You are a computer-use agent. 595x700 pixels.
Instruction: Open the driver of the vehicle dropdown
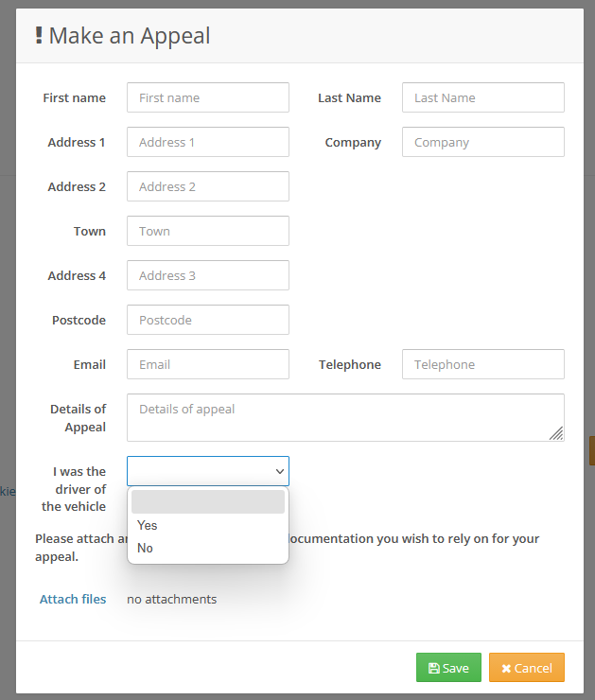pyautogui.click(x=208, y=471)
